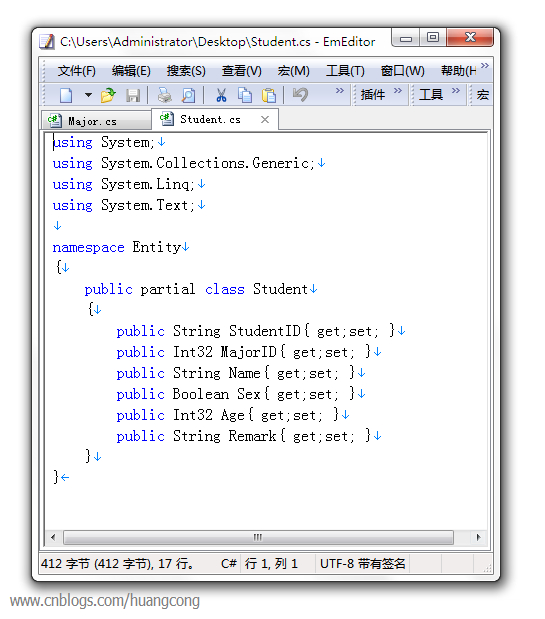
Task: Minimize the EmEditor window
Action: [406, 38]
